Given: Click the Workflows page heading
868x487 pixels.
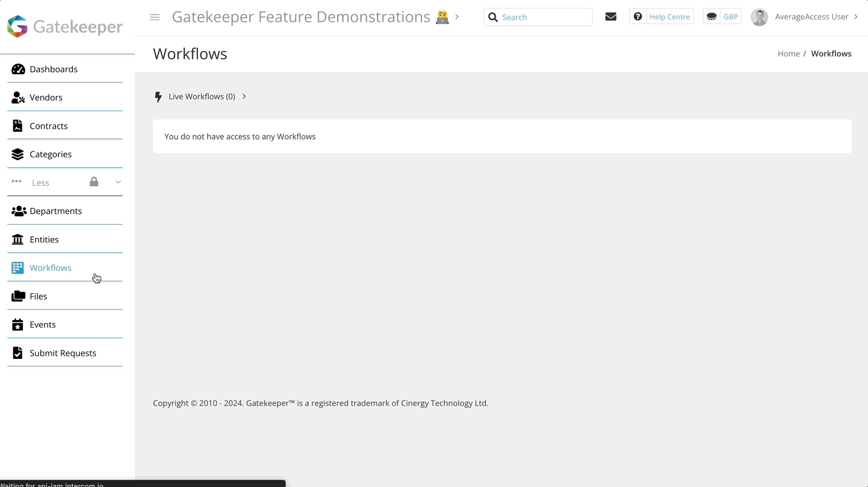Looking at the screenshot, I should [x=190, y=53].
